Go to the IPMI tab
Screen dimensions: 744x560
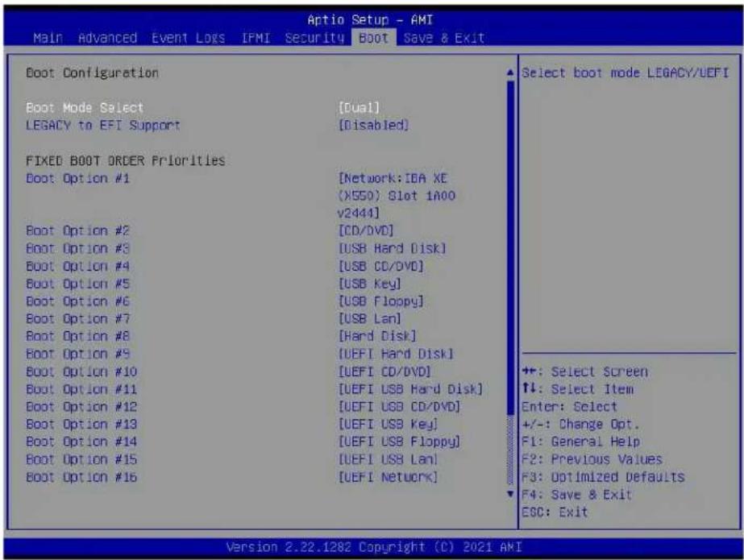[256, 38]
